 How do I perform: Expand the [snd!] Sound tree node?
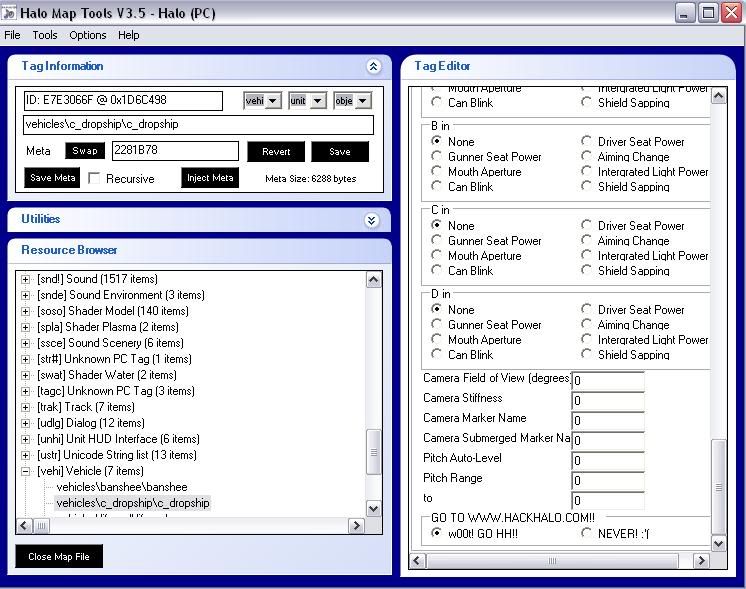26,279
